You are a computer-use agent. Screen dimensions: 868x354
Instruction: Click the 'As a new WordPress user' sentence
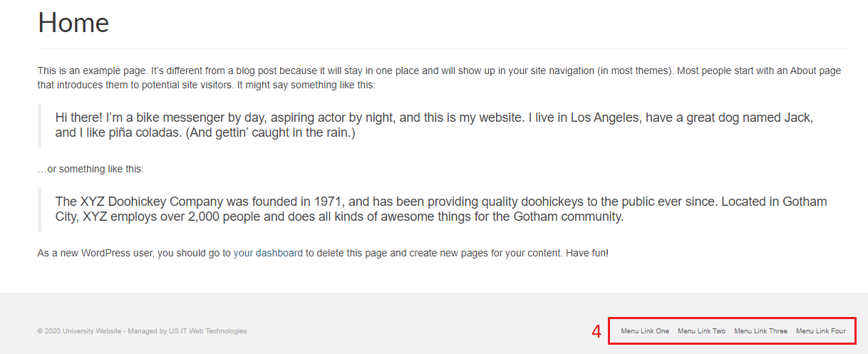click(x=323, y=253)
